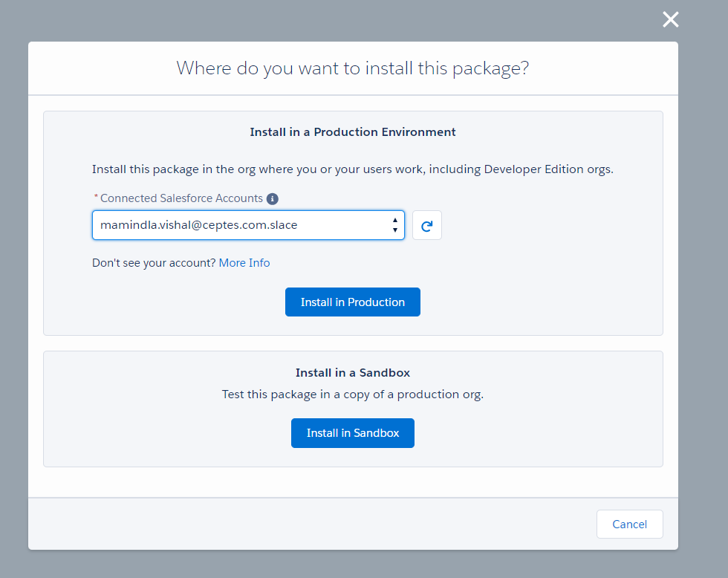Click the up/down arrows on the account selector
728x578 pixels.
pyautogui.click(x=394, y=225)
